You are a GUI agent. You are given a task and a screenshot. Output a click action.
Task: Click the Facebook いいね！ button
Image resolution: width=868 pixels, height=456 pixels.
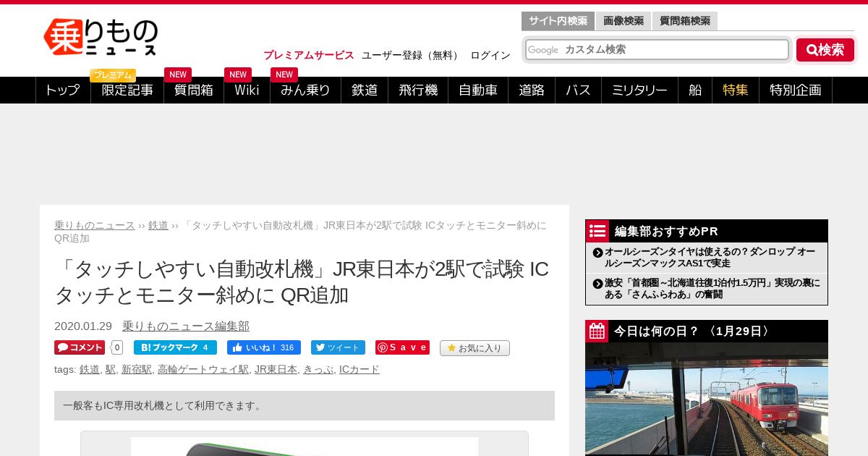tap(264, 347)
